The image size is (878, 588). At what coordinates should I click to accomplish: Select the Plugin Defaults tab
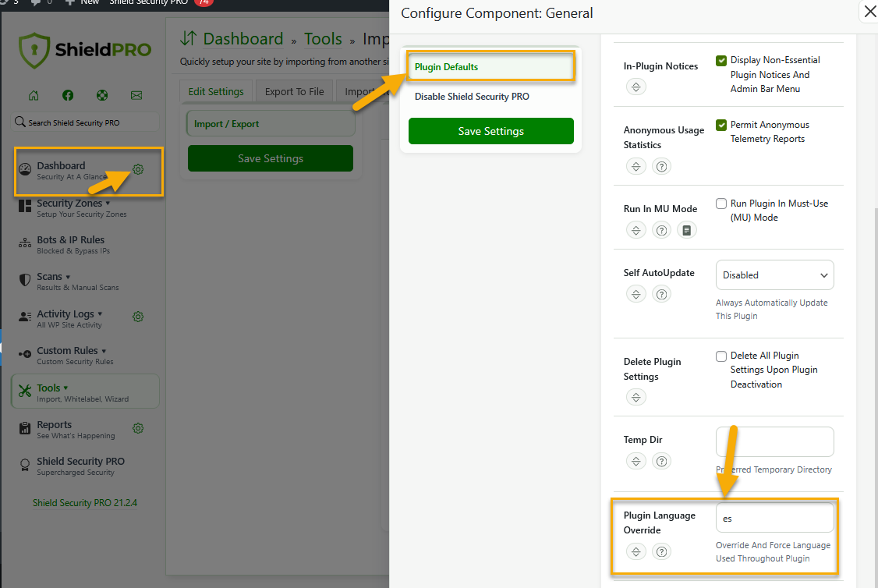tap(490, 66)
